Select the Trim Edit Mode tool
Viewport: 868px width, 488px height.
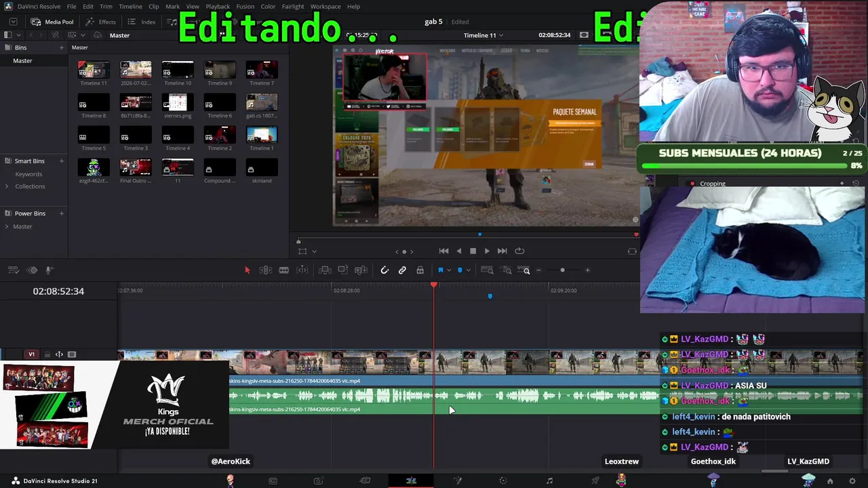pos(265,270)
